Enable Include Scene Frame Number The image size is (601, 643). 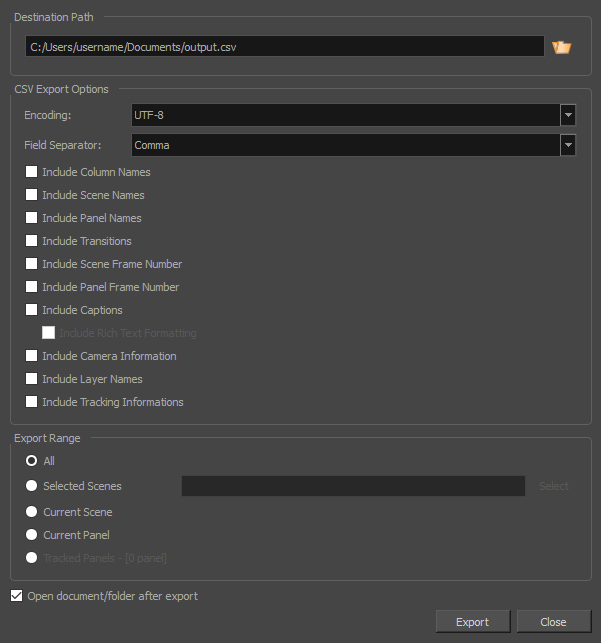[x=32, y=264]
